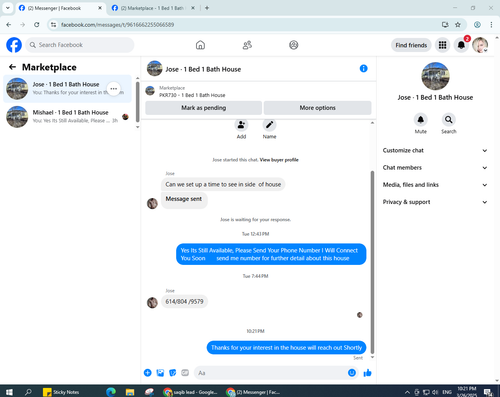
Task: Click 'Can we set up a time' message
Action: [223, 184]
